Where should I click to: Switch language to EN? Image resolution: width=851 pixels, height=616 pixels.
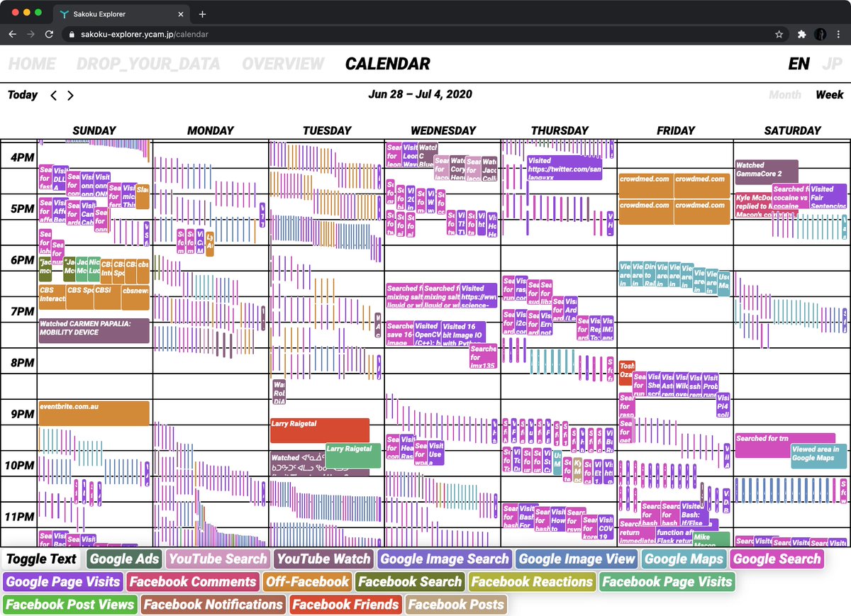799,64
